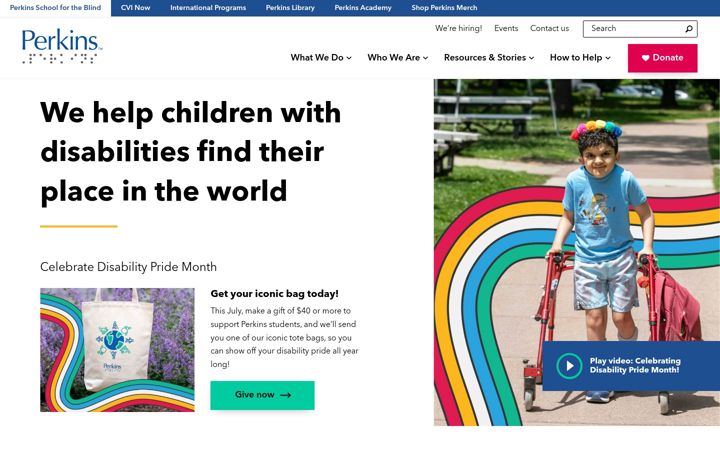This screenshot has width=720, height=450.
Task: Click the heart icon on Donate button
Action: [645, 58]
